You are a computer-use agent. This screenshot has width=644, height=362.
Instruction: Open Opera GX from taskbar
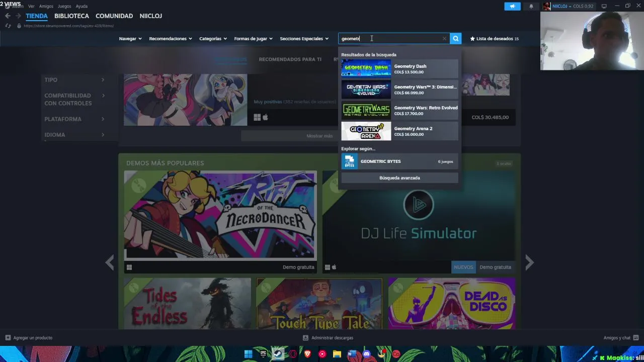(x=292, y=354)
